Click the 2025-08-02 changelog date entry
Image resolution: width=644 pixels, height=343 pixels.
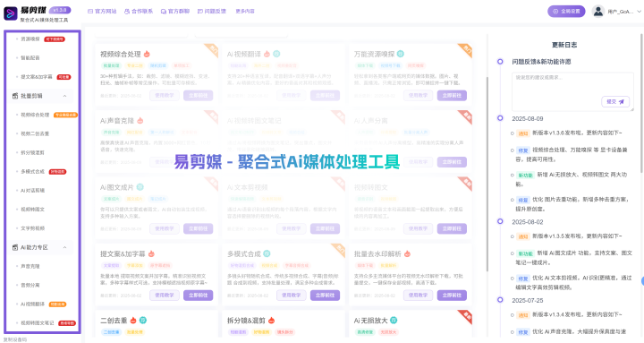click(528, 222)
